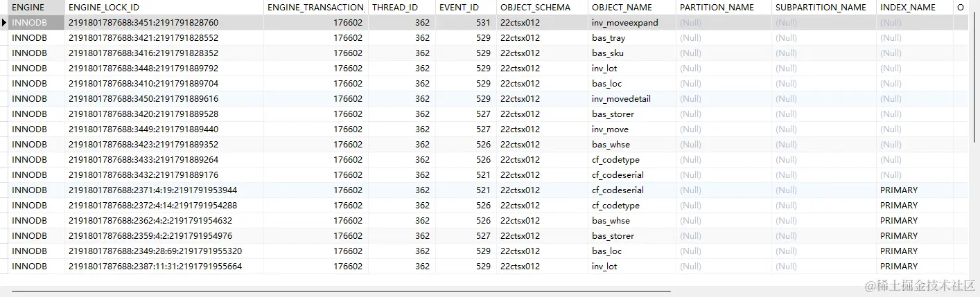Click the ENGINE_LOCK_ID column header
This screenshot has height=297, width=980.
pos(164,8)
